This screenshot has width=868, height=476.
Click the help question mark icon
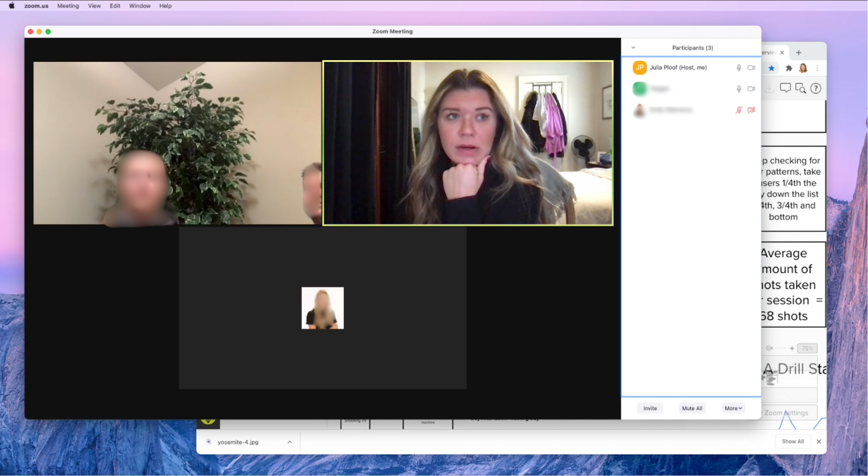point(816,88)
